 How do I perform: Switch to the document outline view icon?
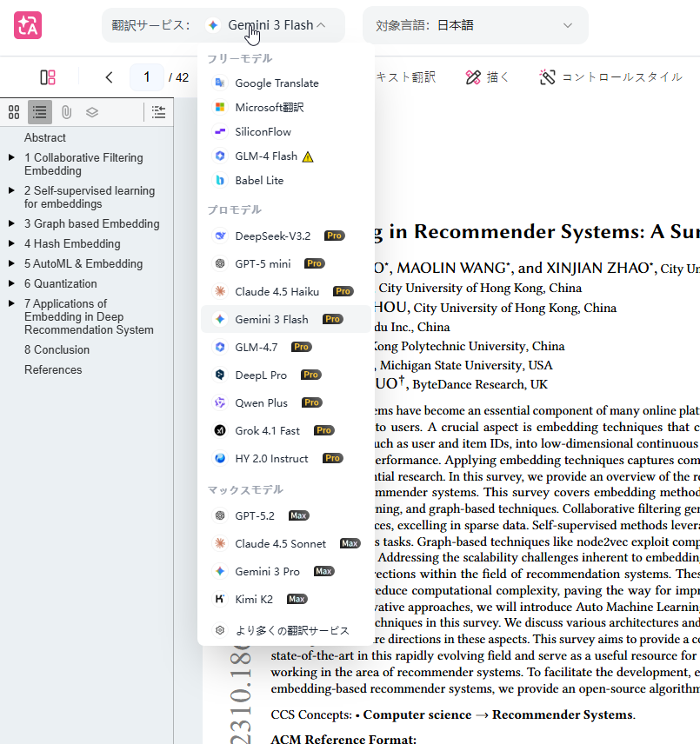(40, 112)
